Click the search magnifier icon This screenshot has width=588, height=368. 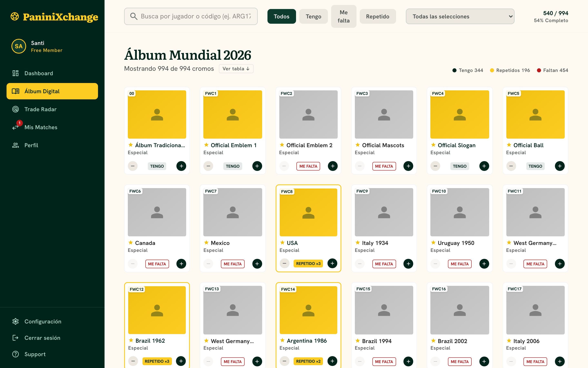tap(134, 16)
